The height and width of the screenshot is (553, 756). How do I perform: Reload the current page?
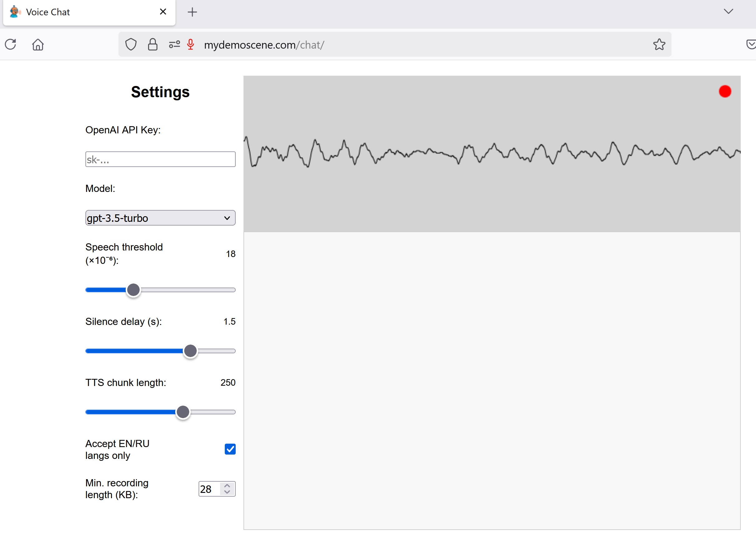pos(10,44)
